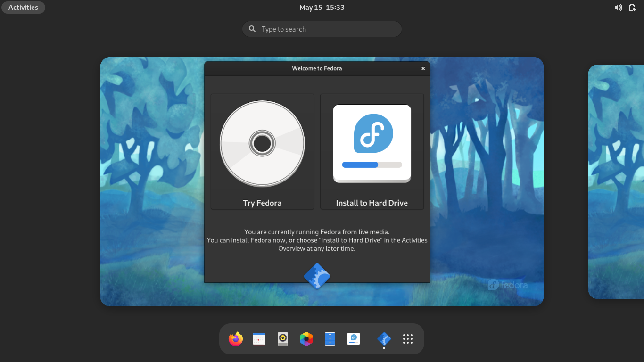Click the Welcome to Fedora title text
The height and width of the screenshot is (362, 644).
tap(317, 69)
